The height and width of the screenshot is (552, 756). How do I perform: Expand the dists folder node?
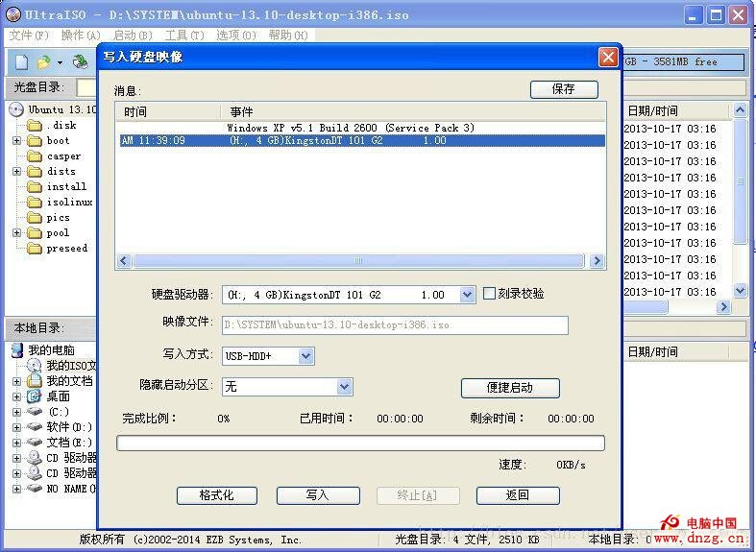pyautogui.click(x=17, y=172)
